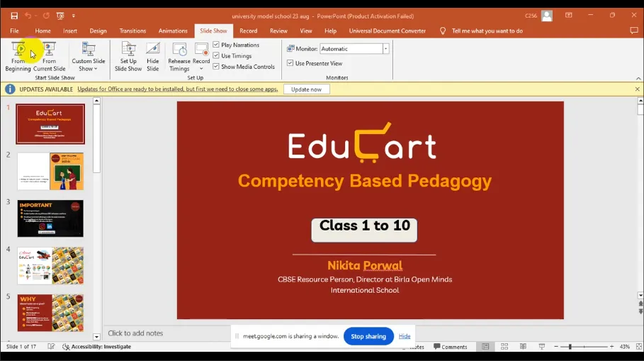Toggle Use Presenter View checkbox
The width and height of the screenshot is (644, 361).
(x=290, y=63)
